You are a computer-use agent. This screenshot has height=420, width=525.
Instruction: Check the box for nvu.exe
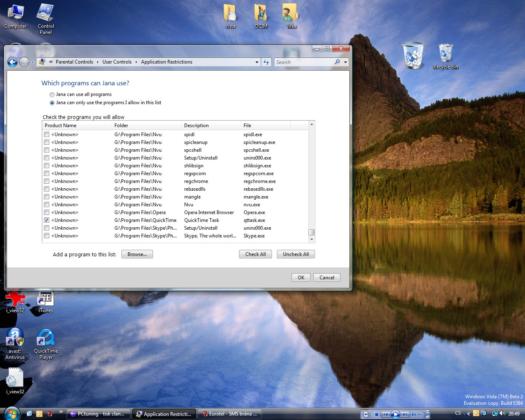(x=47, y=205)
